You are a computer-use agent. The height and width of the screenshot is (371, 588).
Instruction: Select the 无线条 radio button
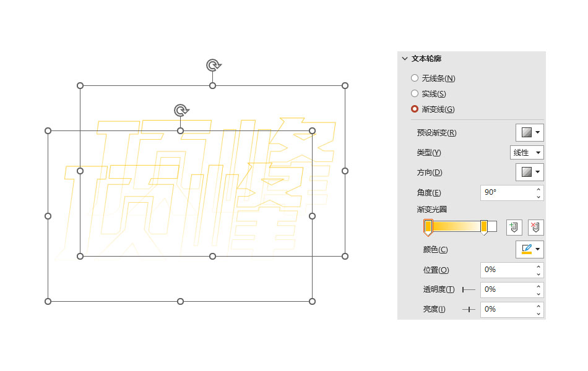[414, 78]
